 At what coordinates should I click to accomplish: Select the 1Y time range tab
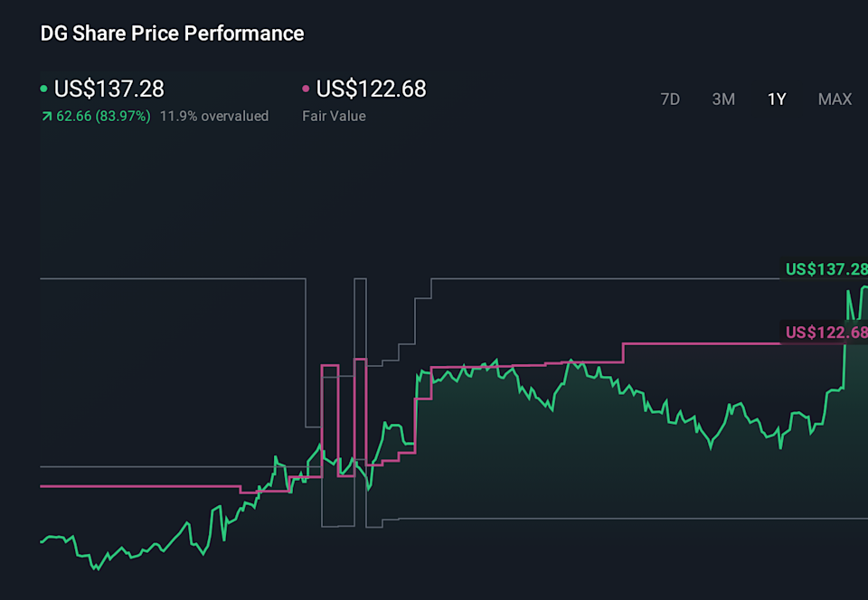pos(777,99)
